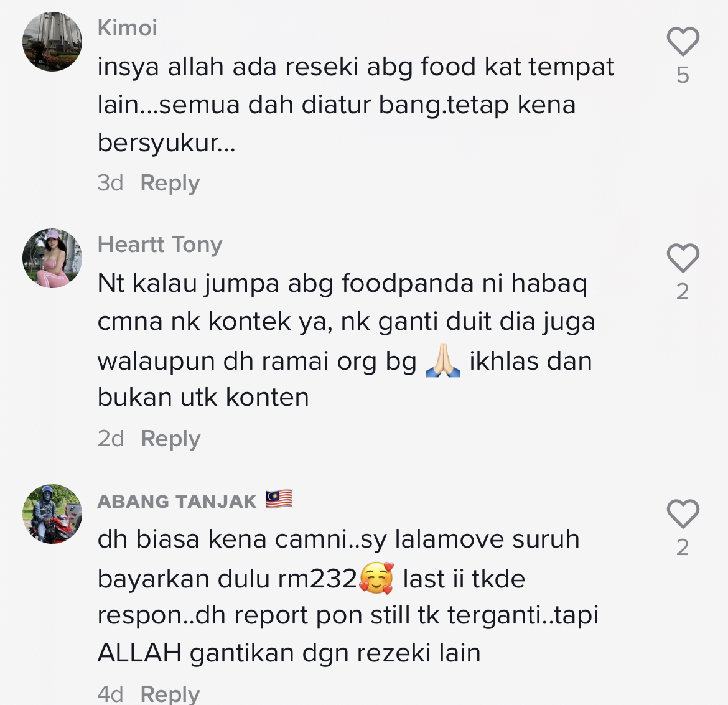728x705 pixels.
Task: Tap the praying hands emoji in the comment
Action: (x=443, y=360)
